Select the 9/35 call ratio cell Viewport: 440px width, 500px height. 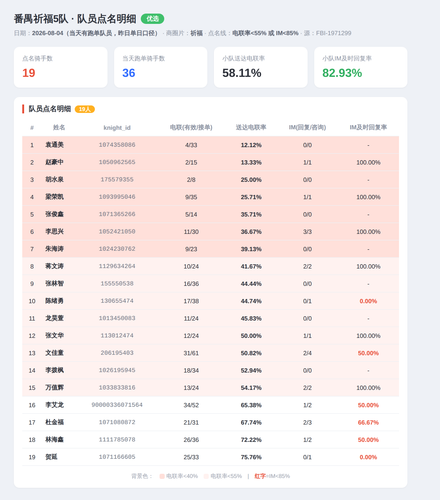click(191, 197)
